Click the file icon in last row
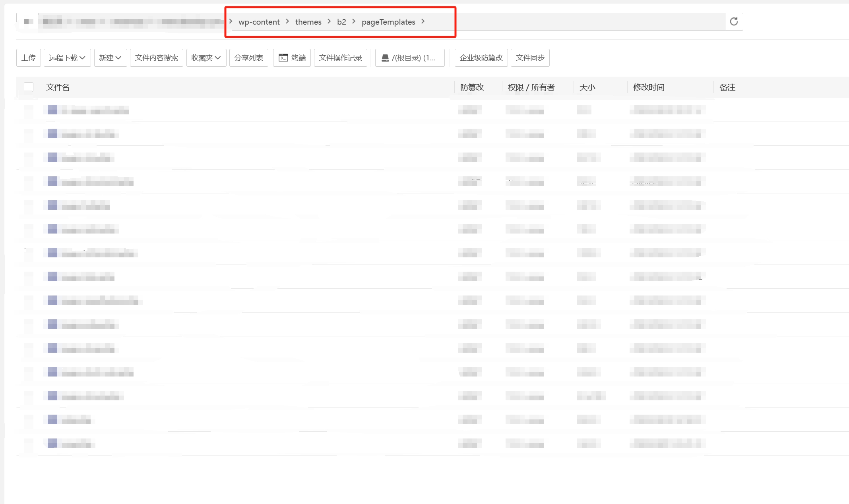Screen dimensions: 849x504 click(52, 443)
